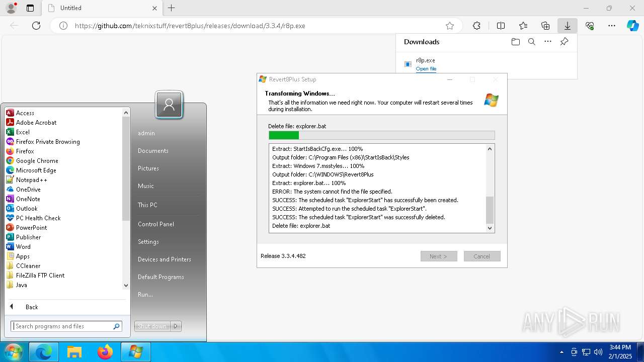Click the programs list scrollbar thumb
Image resolution: width=644 pixels, height=362 pixels.
pyautogui.click(x=126, y=169)
